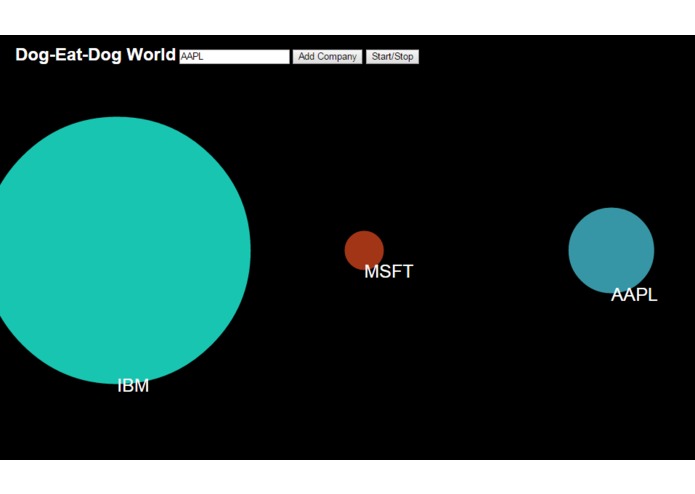Click the Add Company button
This screenshot has width=695, height=494.
tap(328, 57)
